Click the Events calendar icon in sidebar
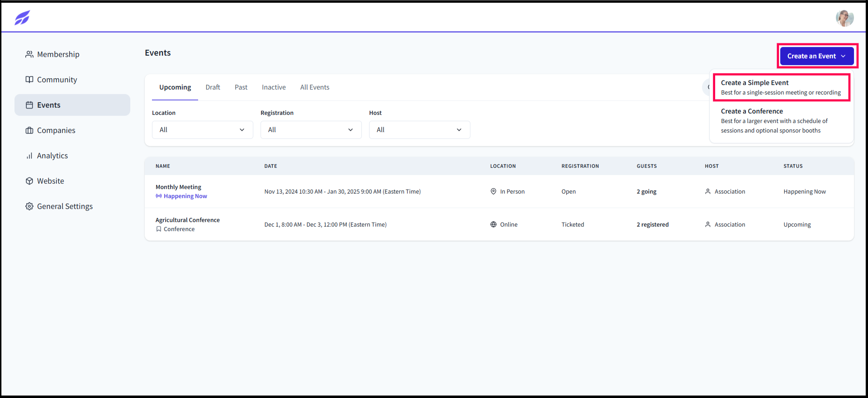 (x=29, y=105)
